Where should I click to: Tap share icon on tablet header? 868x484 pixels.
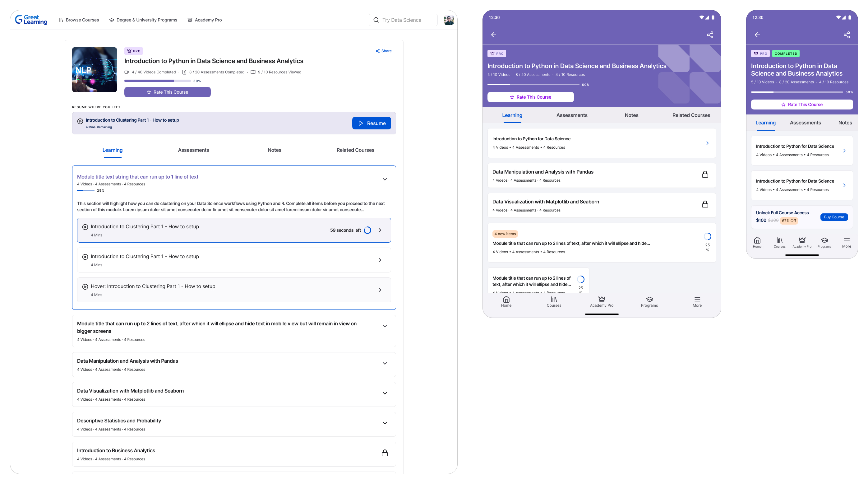click(x=710, y=35)
